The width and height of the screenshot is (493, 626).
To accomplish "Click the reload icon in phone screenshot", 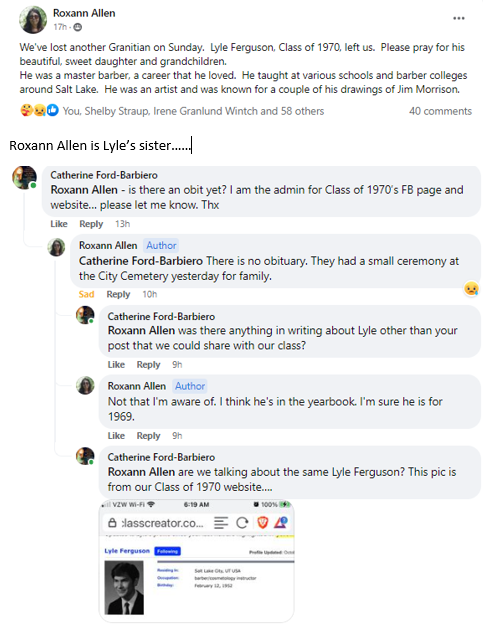I will tap(242, 523).
